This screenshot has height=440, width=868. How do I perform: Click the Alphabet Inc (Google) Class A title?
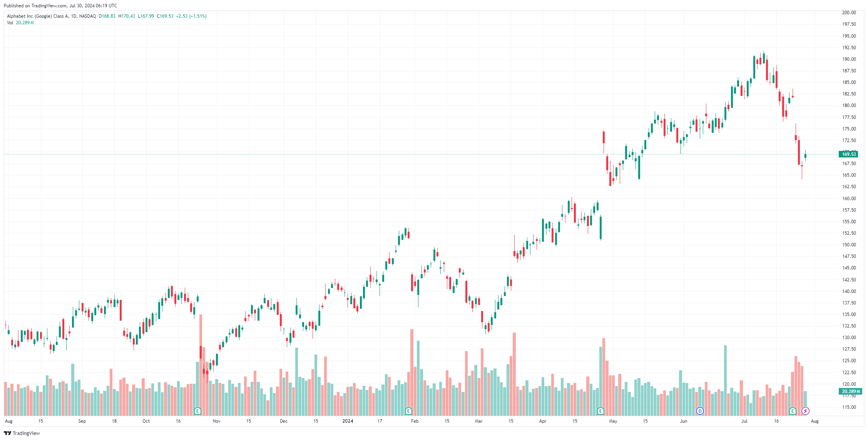coord(38,16)
